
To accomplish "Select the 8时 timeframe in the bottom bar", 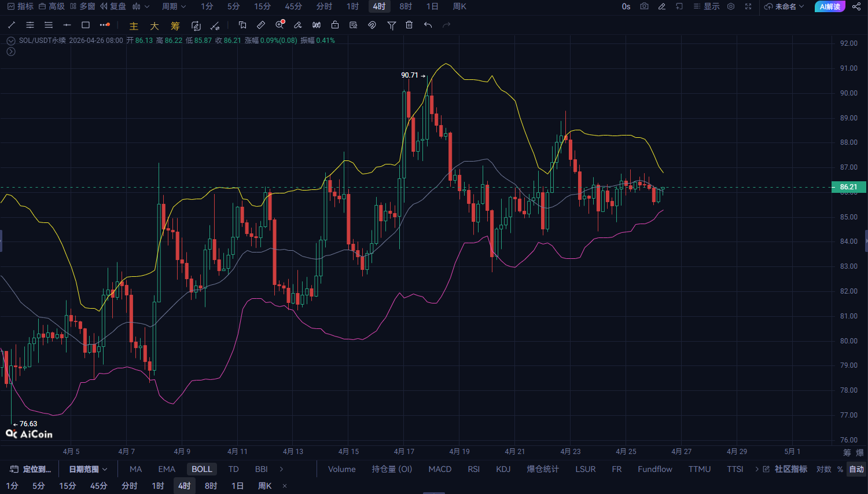I will click(211, 486).
